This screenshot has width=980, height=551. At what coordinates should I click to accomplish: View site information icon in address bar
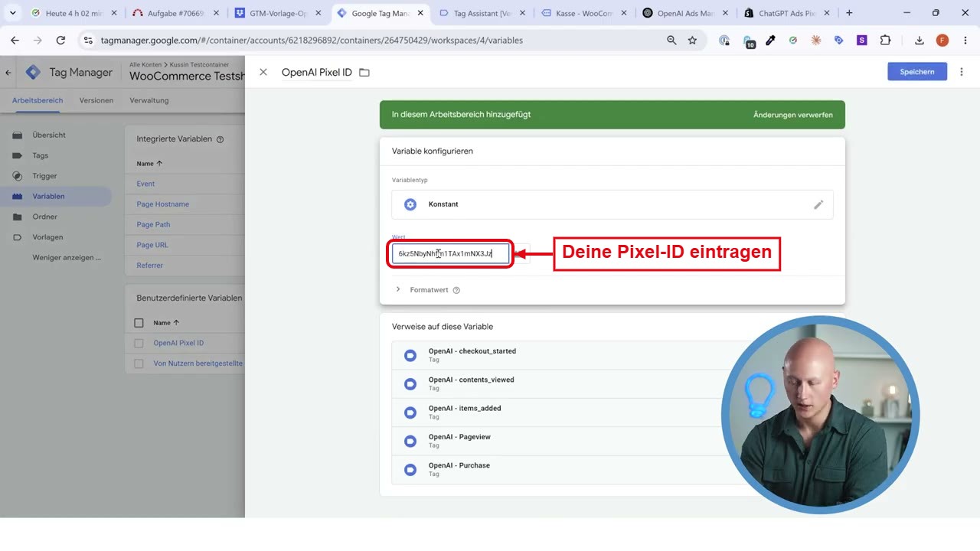pyautogui.click(x=88, y=41)
